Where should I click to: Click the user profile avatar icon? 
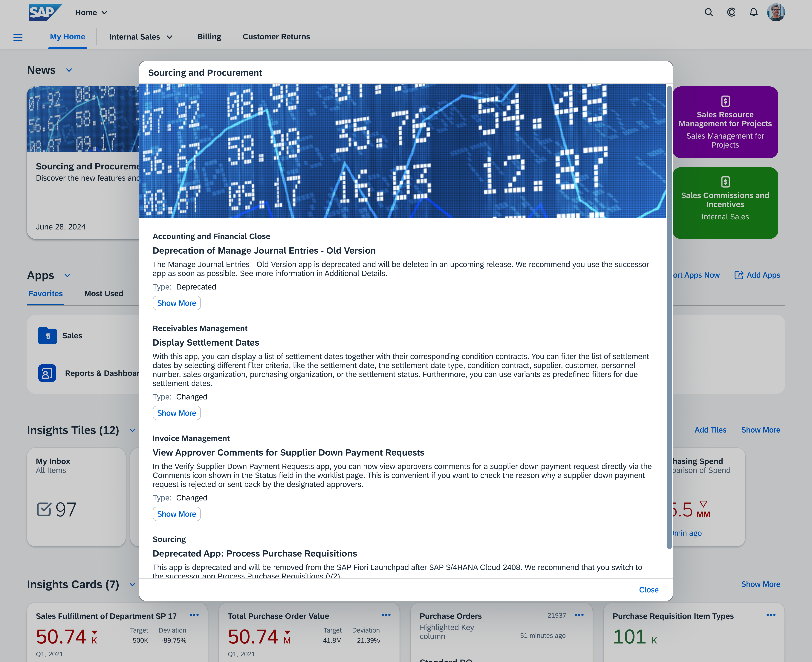click(777, 12)
